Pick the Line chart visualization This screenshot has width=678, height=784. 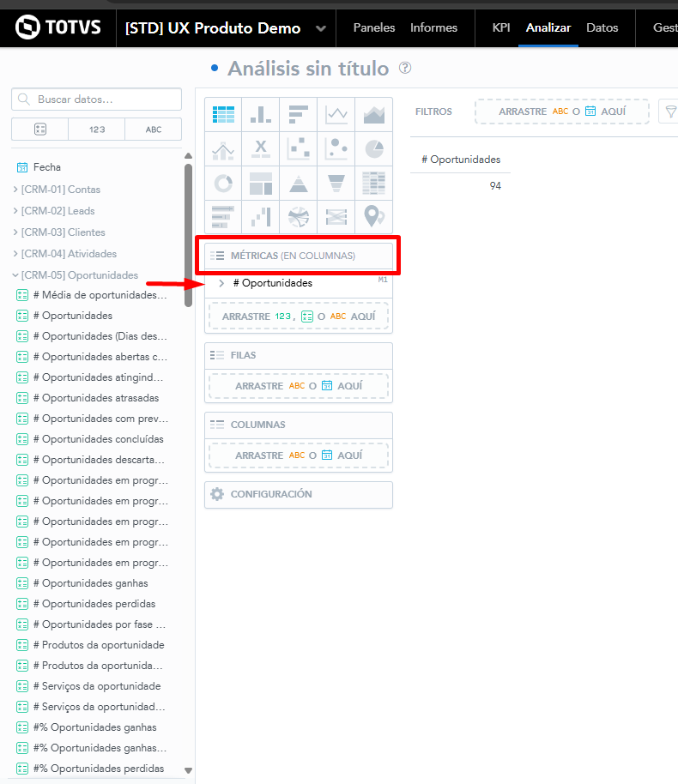point(336,114)
